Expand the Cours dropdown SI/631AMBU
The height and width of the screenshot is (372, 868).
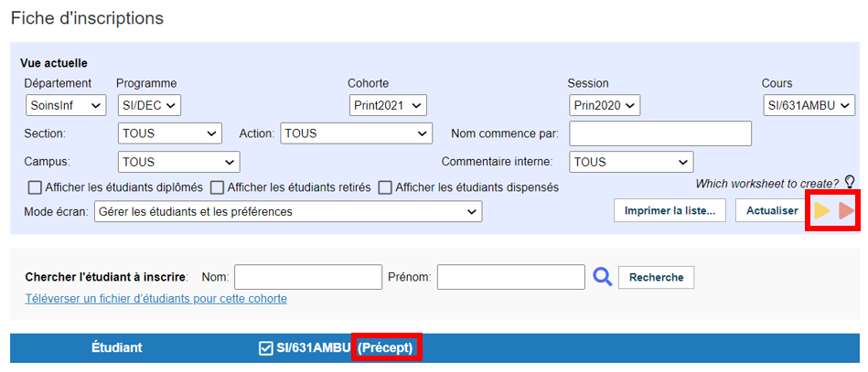809,105
